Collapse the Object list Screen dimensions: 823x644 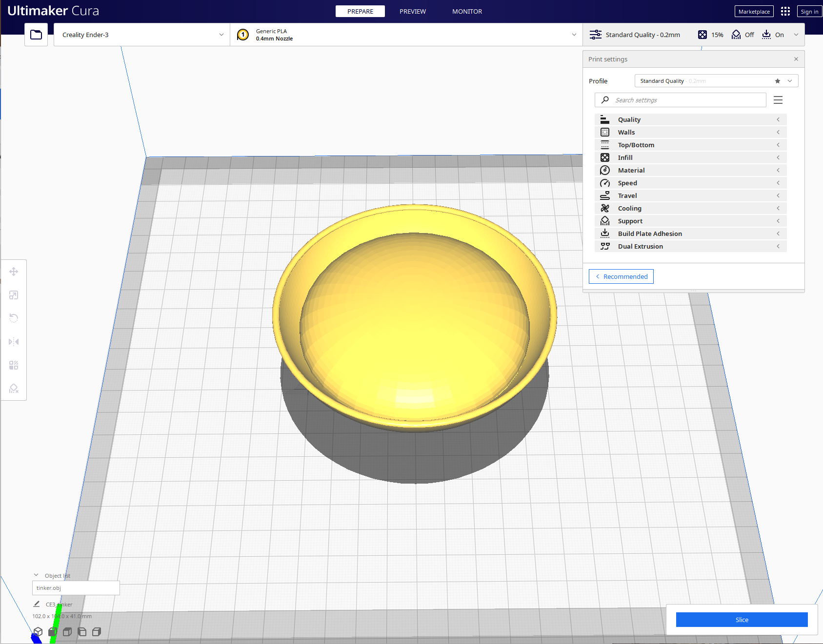36,575
